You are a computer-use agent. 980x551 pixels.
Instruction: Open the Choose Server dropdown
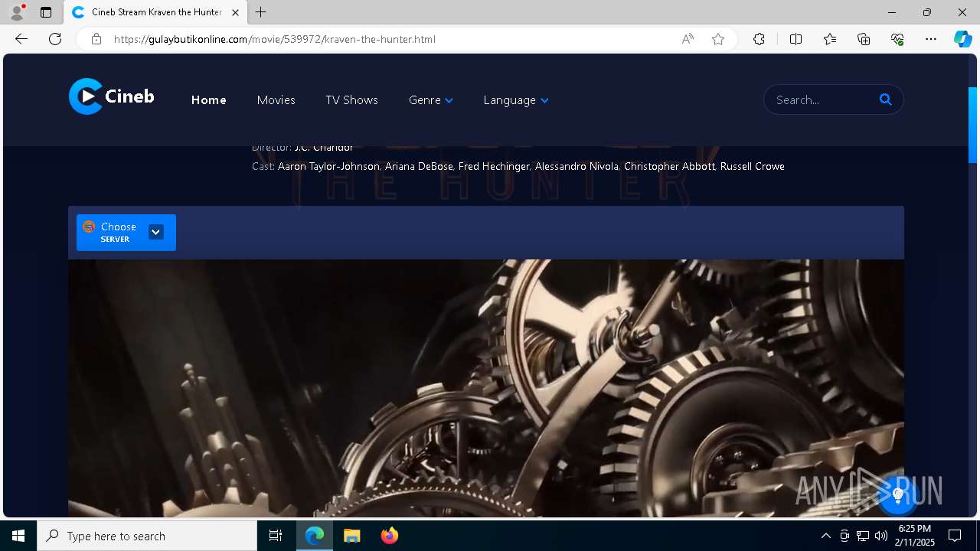pyautogui.click(x=126, y=233)
